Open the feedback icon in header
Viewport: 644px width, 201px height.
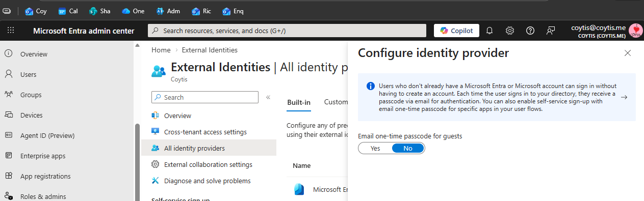tap(551, 31)
